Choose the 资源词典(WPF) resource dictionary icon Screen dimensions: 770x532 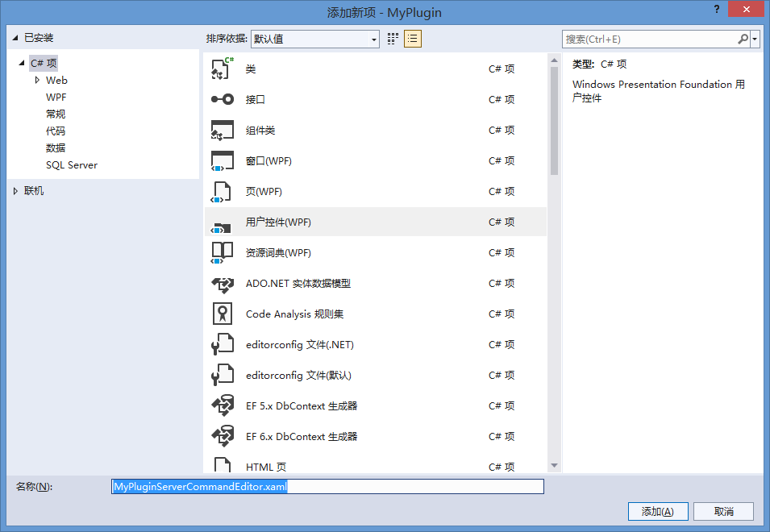click(222, 253)
